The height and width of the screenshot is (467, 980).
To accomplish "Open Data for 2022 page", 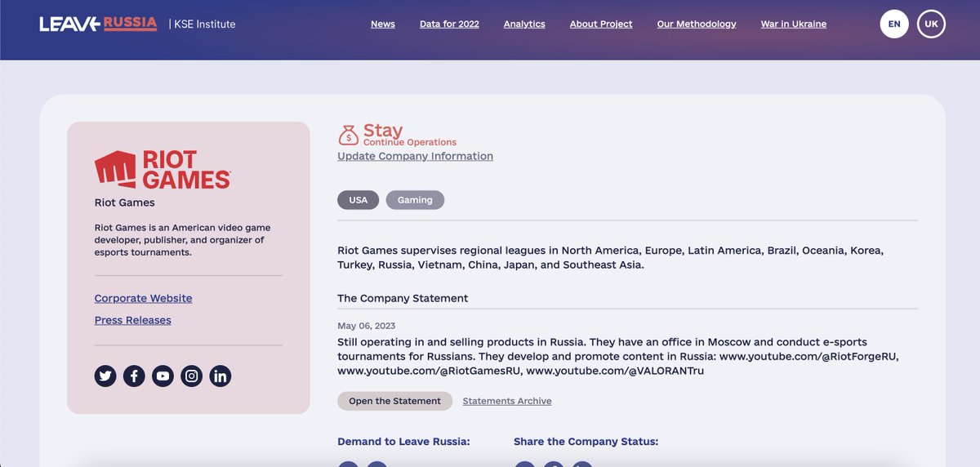I will click(449, 24).
